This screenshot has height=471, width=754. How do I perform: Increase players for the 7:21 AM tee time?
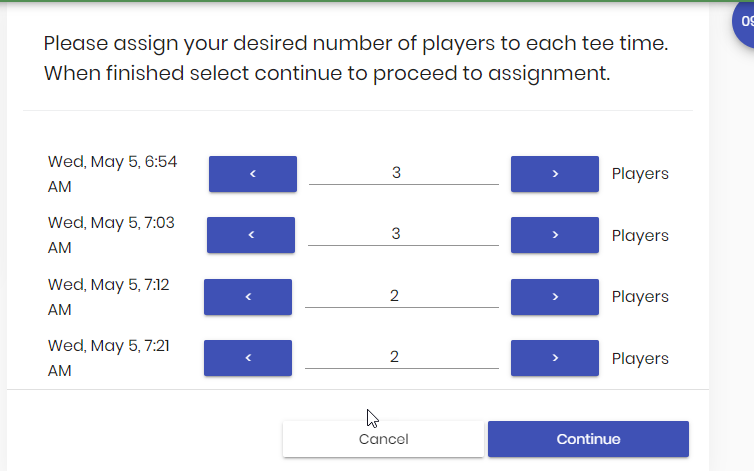[554, 358]
